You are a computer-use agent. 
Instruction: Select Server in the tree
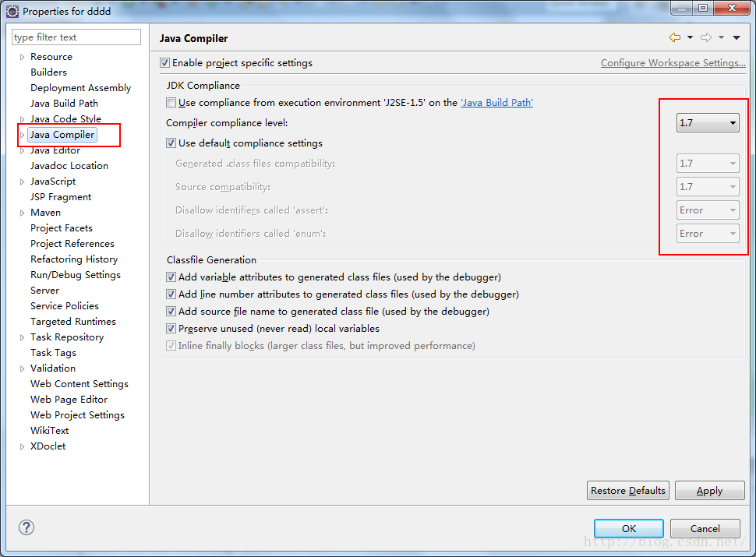pos(45,291)
